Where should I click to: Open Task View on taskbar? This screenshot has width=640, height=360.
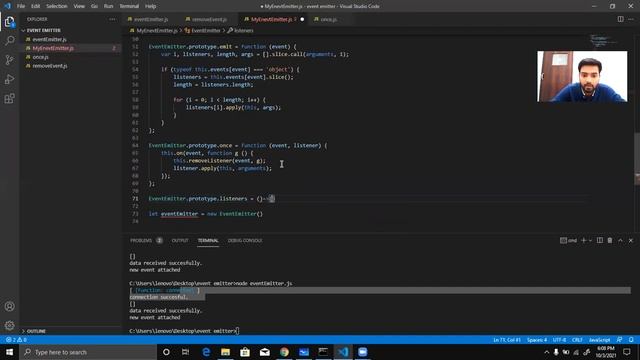pos(185,352)
